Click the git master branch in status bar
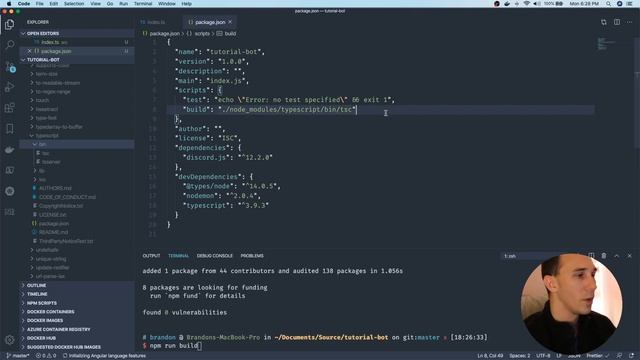 pyautogui.click(x=18, y=356)
